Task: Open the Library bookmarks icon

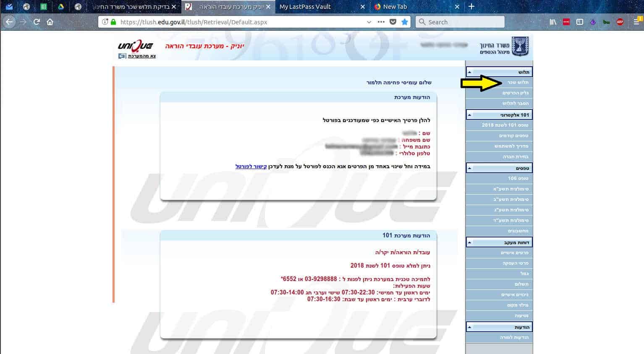Action: tap(553, 22)
